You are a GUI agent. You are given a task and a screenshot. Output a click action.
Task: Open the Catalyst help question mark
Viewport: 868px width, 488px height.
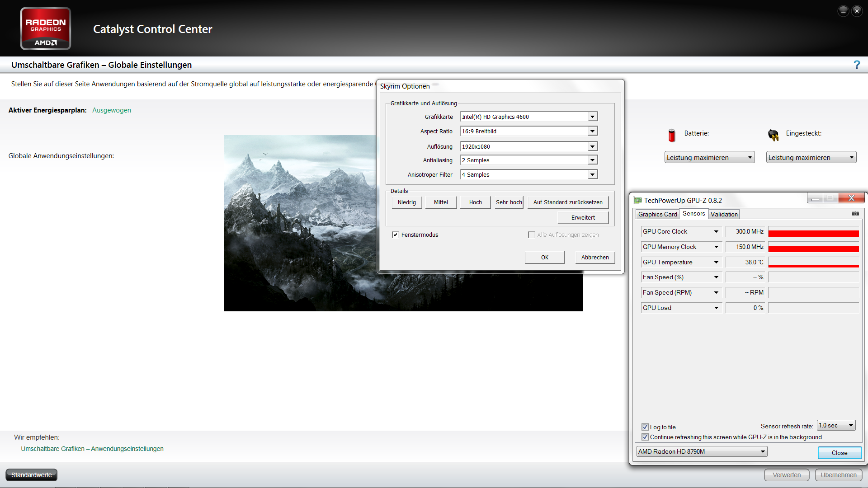point(856,65)
